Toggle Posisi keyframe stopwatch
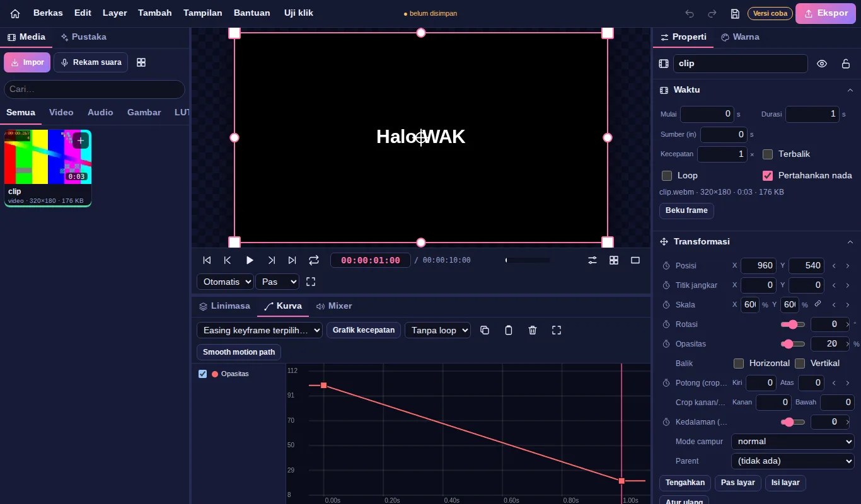 pos(666,266)
